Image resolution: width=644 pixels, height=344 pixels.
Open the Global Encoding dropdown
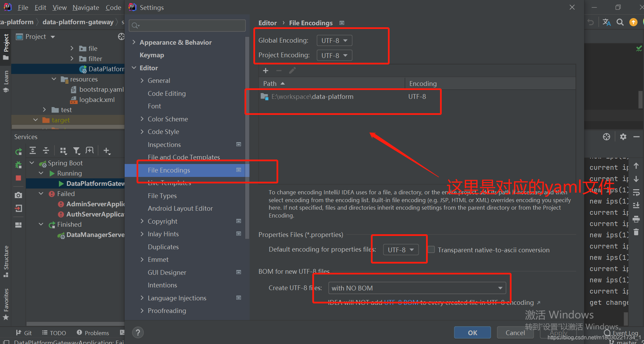point(334,40)
